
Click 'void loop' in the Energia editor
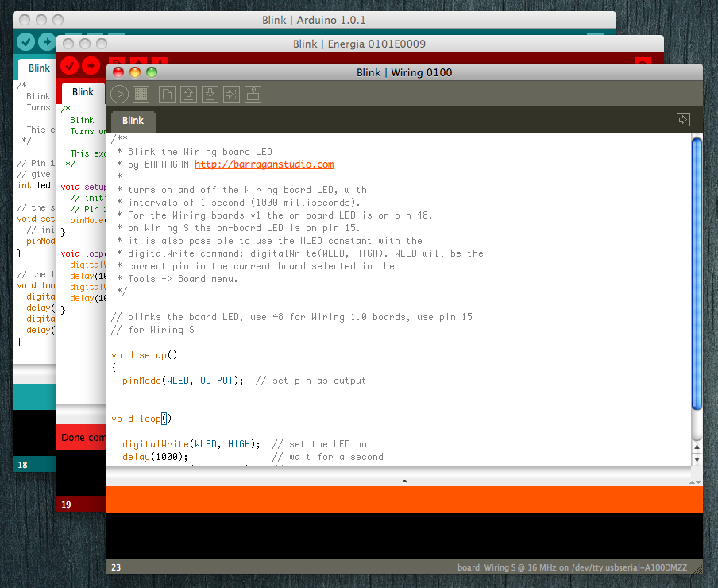coord(83,253)
